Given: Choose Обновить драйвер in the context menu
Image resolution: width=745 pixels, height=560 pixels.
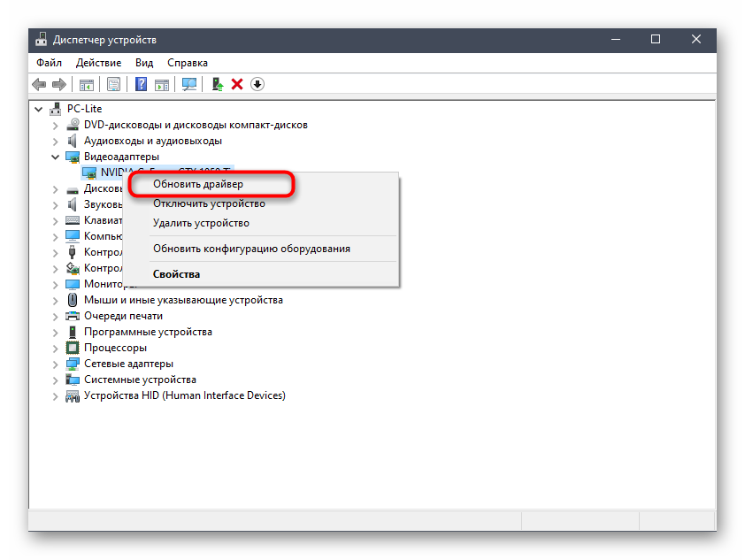Looking at the screenshot, I should pos(197,184).
